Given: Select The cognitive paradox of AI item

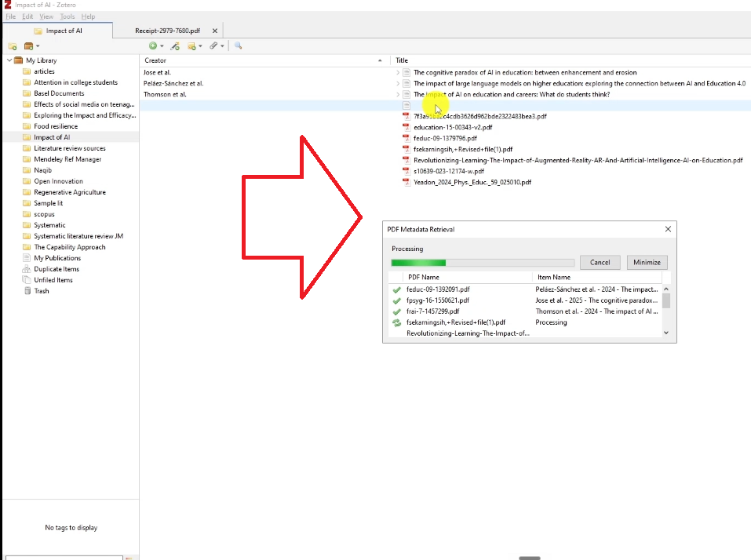Looking at the screenshot, I should (x=525, y=73).
